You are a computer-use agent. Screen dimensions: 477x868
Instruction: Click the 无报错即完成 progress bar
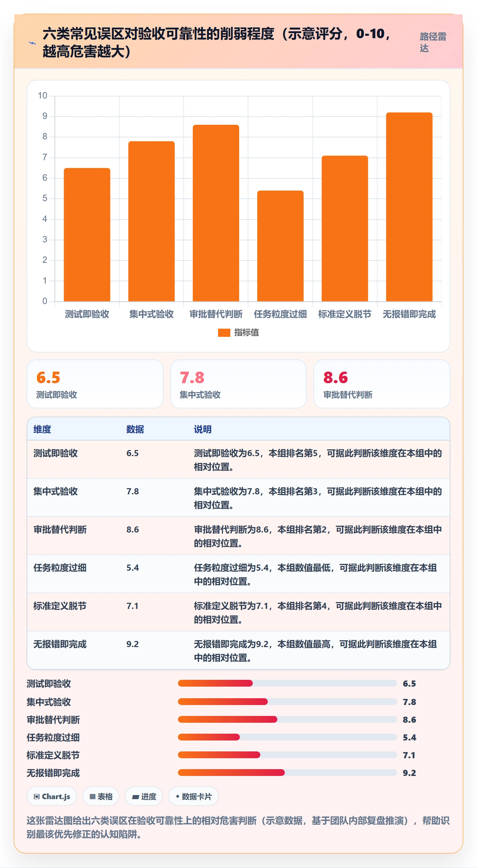point(288,773)
